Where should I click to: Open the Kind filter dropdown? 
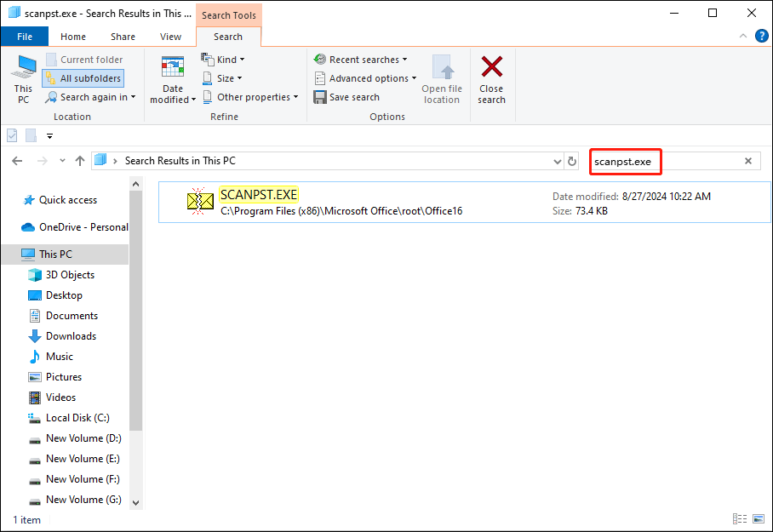(223, 60)
